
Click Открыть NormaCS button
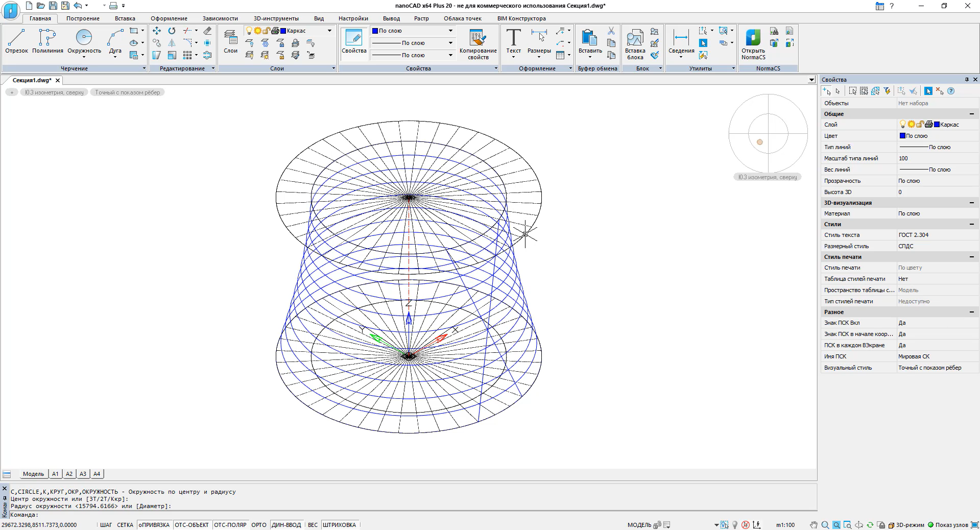click(x=753, y=44)
